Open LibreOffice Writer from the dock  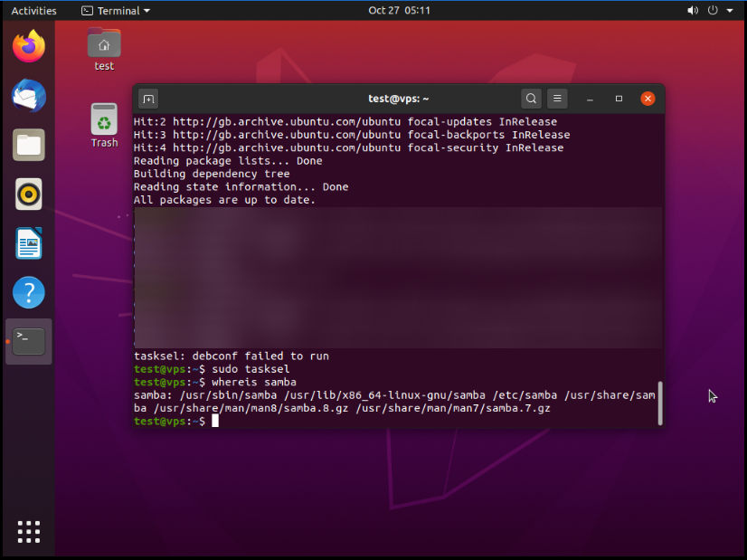29,243
